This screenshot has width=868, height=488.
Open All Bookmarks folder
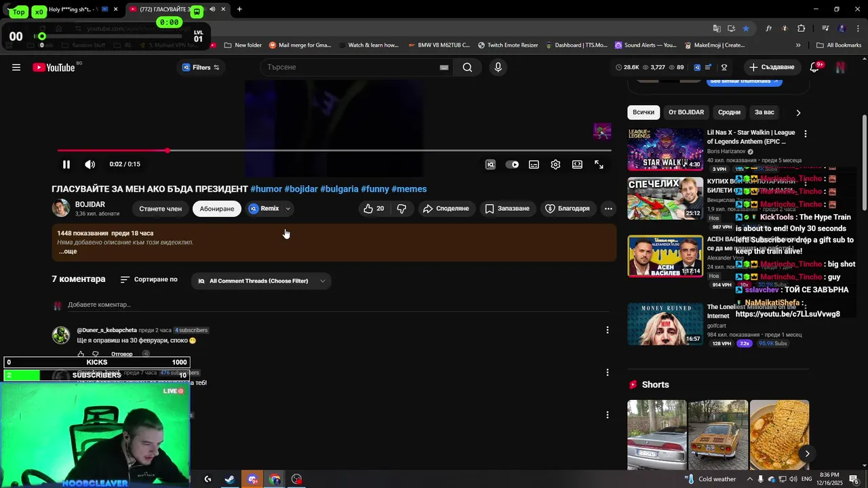839,45
